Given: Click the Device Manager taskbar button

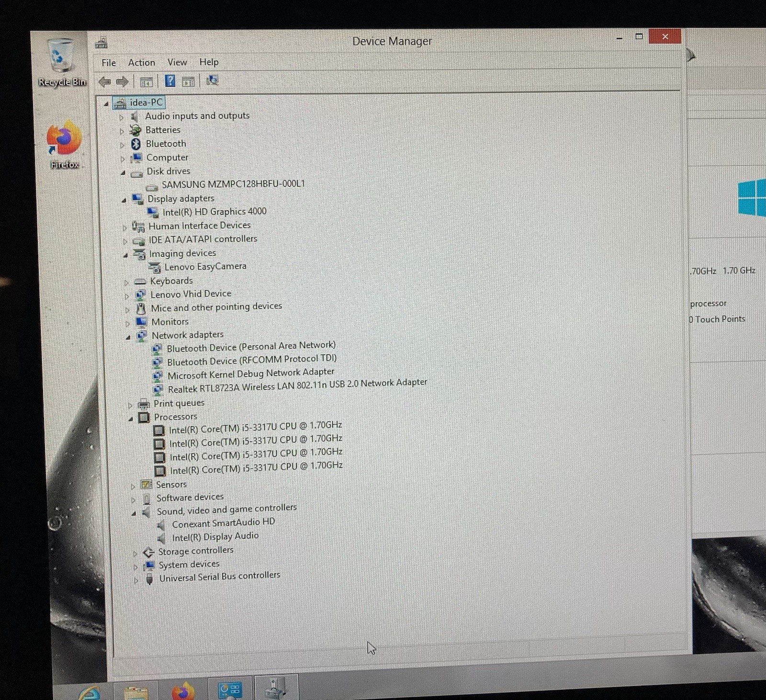Looking at the screenshot, I should [276, 688].
